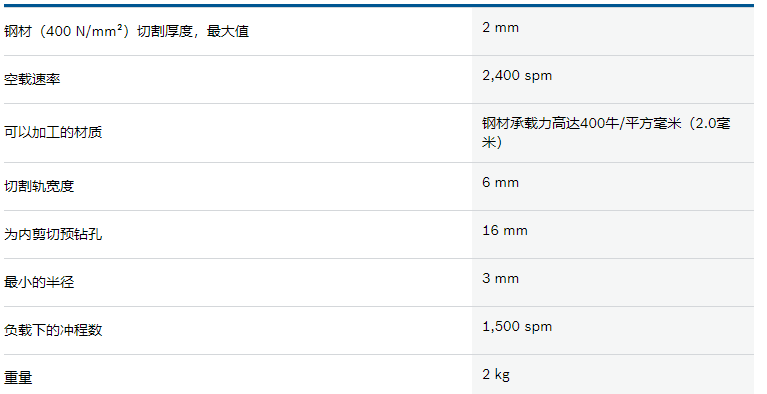Select the 2 kg weight value
Viewport: 767px width, 394px height.
point(496,374)
